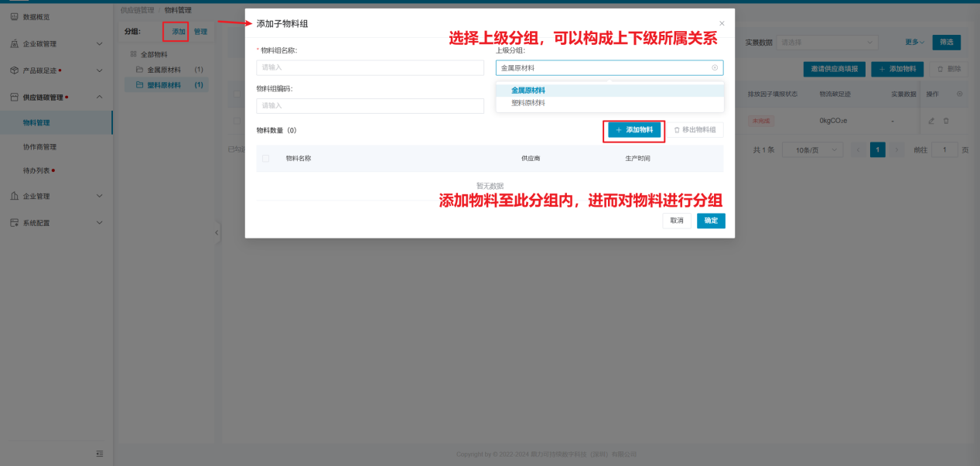Click the column settings icon beside 操作
This screenshot has width=980, height=466.
click(960, 94)
